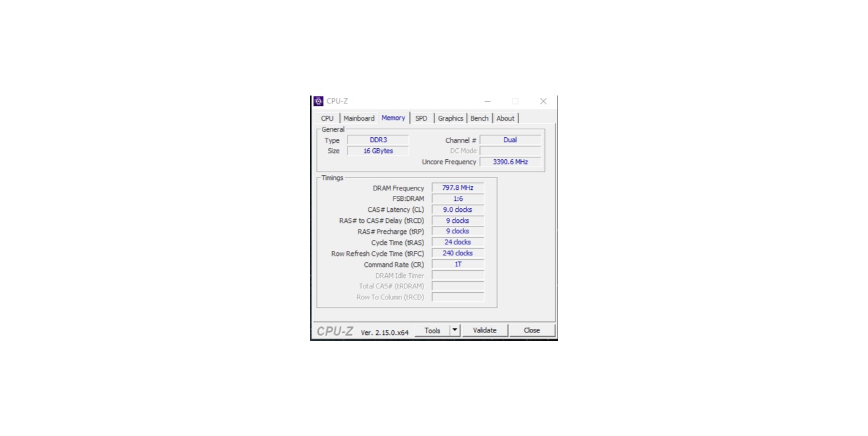Image resolution: width=868 pixels, height=436 pixels.
Task: Click the DRAM Frequency label
Action: [398, 188]
